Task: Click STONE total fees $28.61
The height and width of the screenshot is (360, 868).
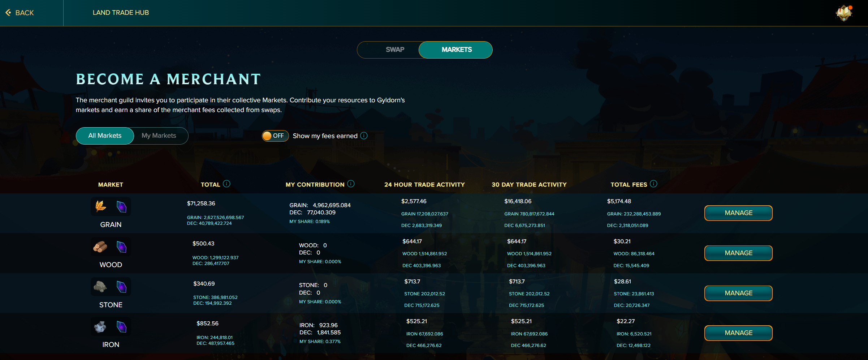Action: coord(622,282)
